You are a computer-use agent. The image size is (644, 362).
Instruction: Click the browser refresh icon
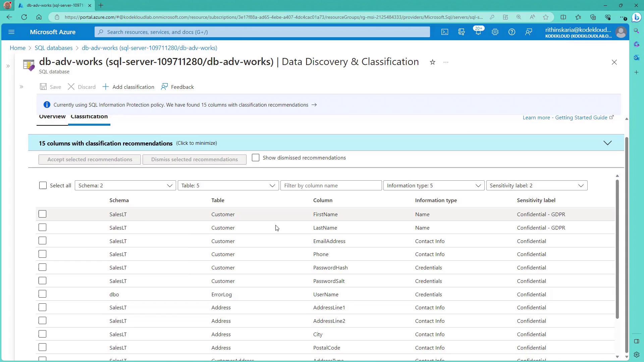tap(24, 17)
